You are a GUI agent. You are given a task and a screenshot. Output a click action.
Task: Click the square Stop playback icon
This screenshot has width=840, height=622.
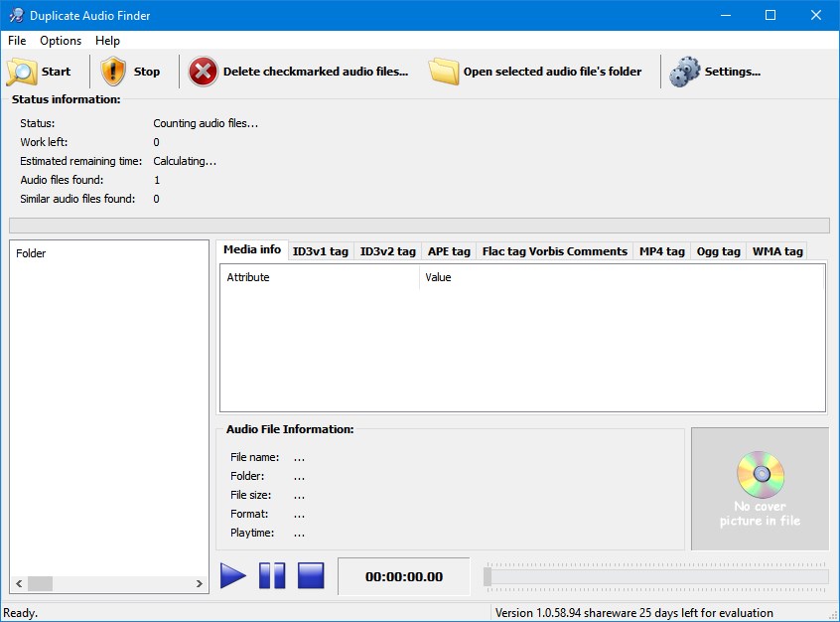coord(310,575)
